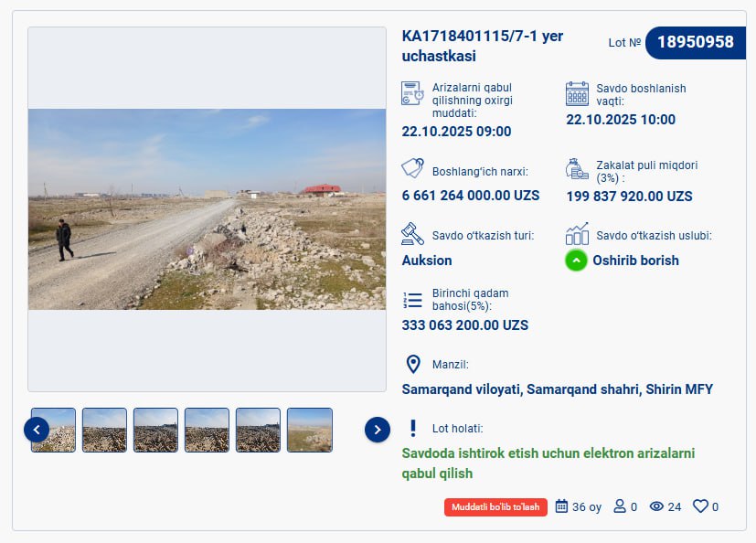Click the starting price tag icon

(x=412, y=169)
